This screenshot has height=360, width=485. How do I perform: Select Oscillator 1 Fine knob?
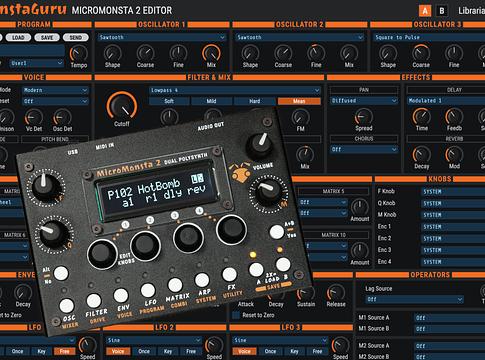pyautogui.click(x=178, y=53)
